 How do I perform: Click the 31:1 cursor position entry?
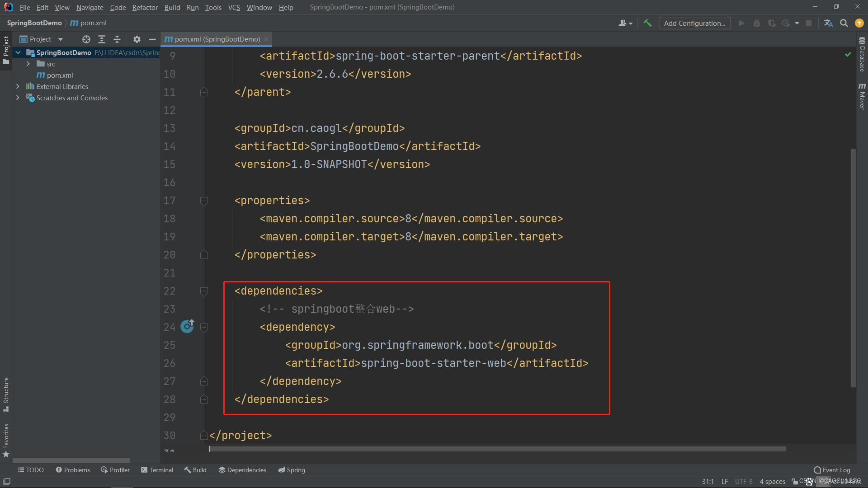pyautogui.click(x=708, y=482)
